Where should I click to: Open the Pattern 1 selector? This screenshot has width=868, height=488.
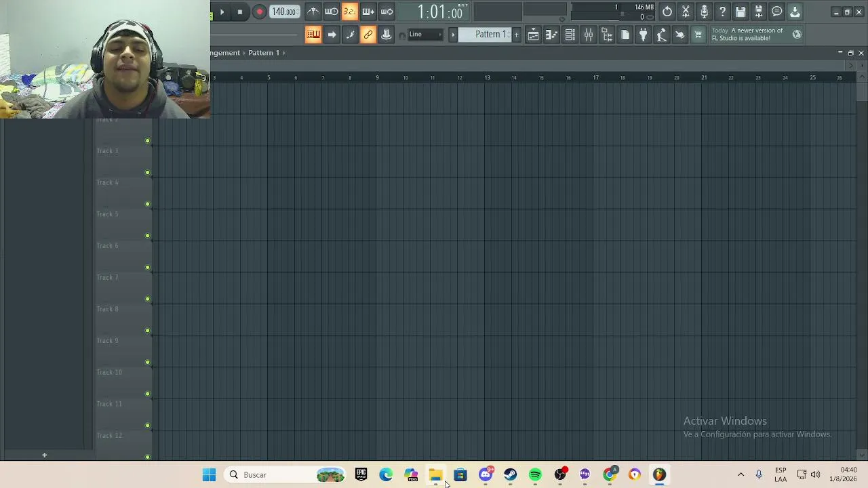point(486,35)
